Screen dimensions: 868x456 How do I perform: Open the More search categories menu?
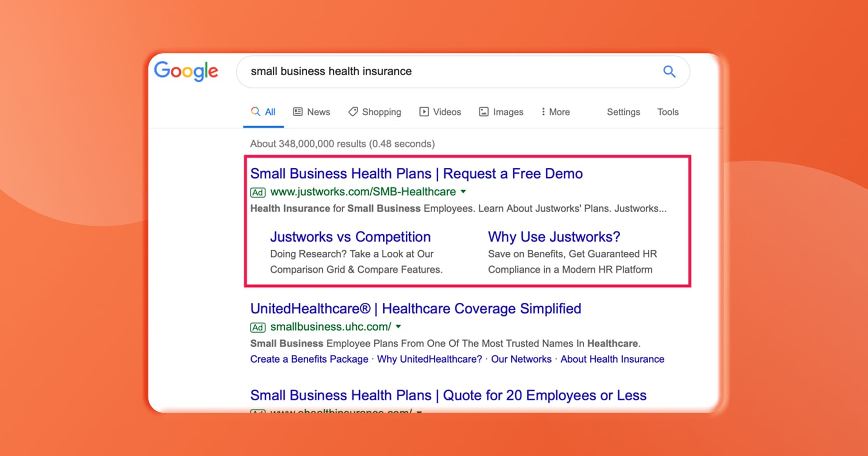556,112
